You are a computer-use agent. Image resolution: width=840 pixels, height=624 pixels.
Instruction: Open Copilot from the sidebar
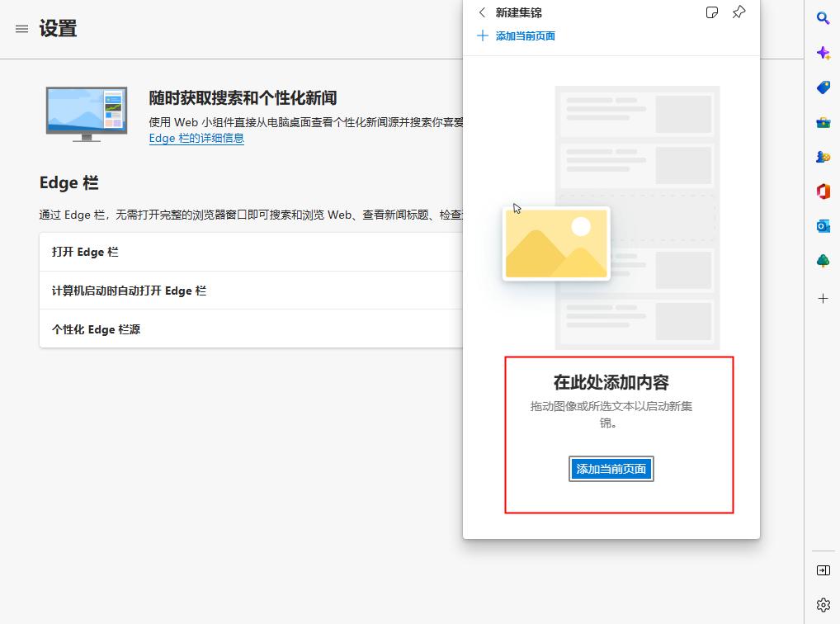click(x=823, y=53)
